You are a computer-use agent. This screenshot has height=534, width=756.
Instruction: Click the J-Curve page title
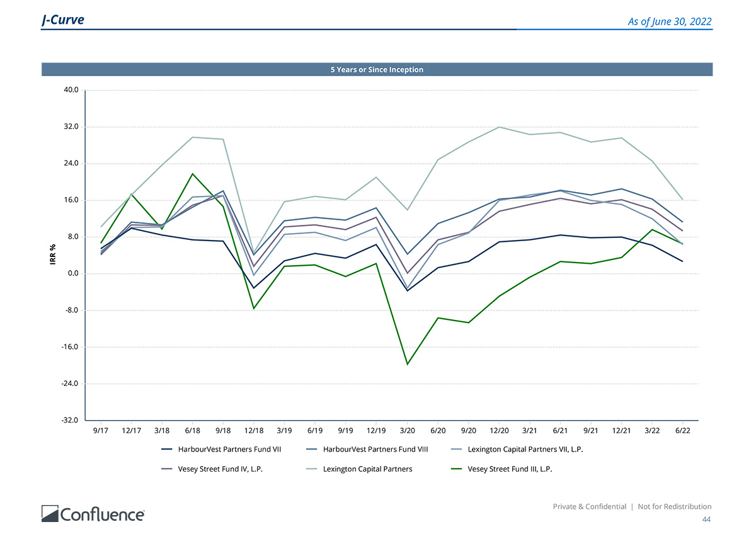62,20
